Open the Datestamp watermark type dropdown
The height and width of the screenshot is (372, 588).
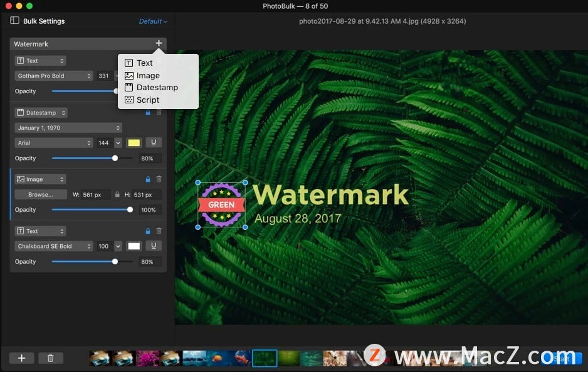(x=41, y=112)
